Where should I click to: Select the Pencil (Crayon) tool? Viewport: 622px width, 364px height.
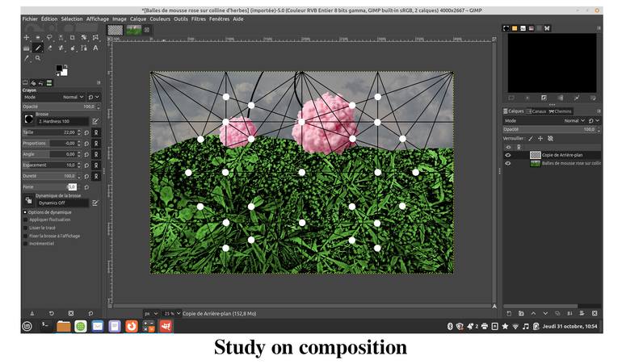pyautogui.click(x=38, y=48)
